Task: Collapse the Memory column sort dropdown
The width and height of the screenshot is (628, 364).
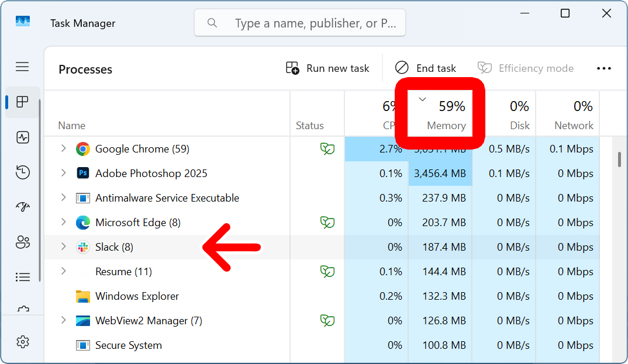Action: tap(422, 99)
